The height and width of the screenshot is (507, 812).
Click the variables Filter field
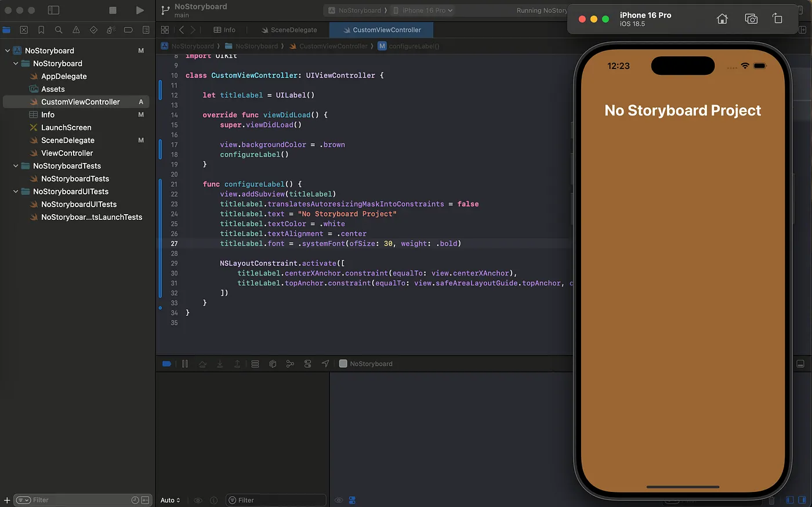pos(275,500)
